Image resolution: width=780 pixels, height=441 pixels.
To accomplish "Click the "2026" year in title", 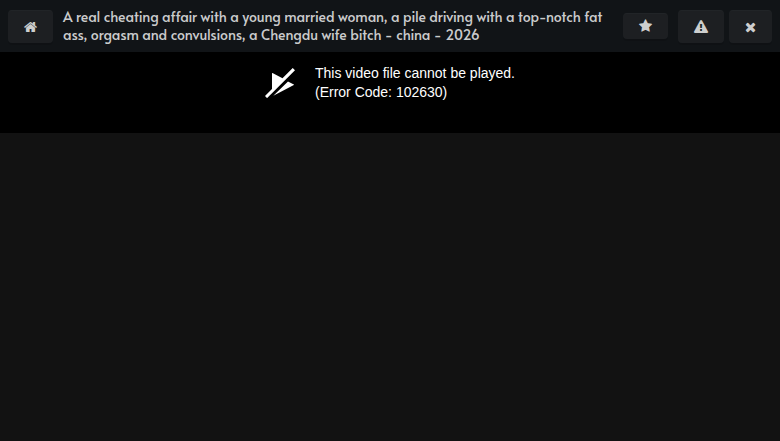I will point(462,35).
